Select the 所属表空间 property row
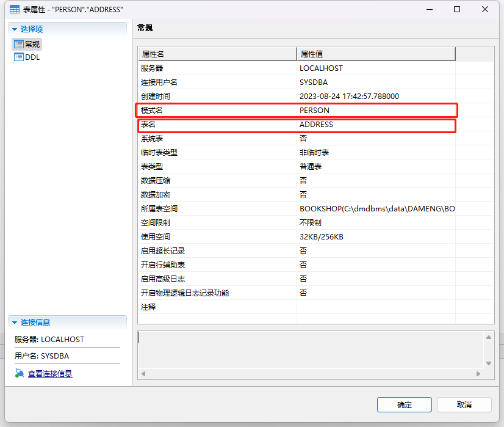Image resolution: width=504 pixels, height=427 pixels. (x=316, y=208)
